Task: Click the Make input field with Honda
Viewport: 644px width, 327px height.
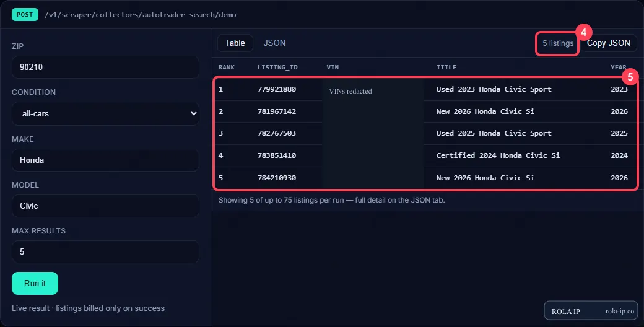Action: coord(105,160)
